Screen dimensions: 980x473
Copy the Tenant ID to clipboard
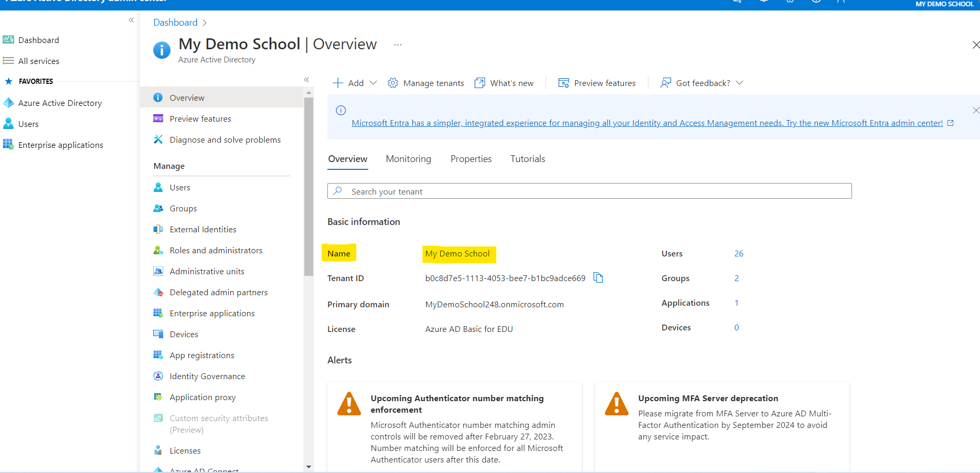pos(598,277)
